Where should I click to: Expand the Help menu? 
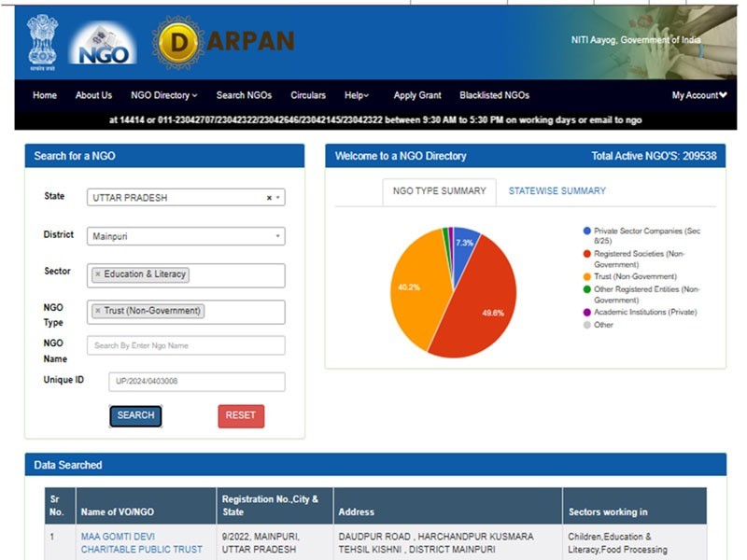357,95
